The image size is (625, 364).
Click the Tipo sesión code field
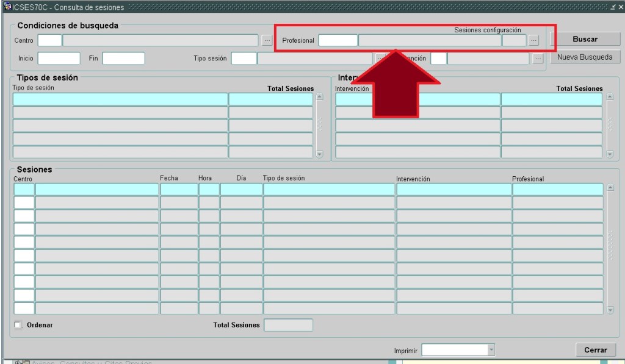click(244, 59)
